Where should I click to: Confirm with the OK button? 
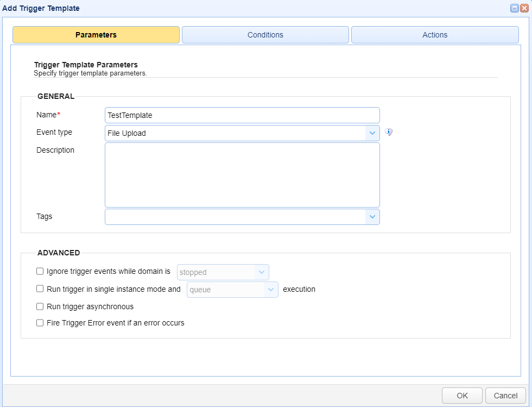462,396
